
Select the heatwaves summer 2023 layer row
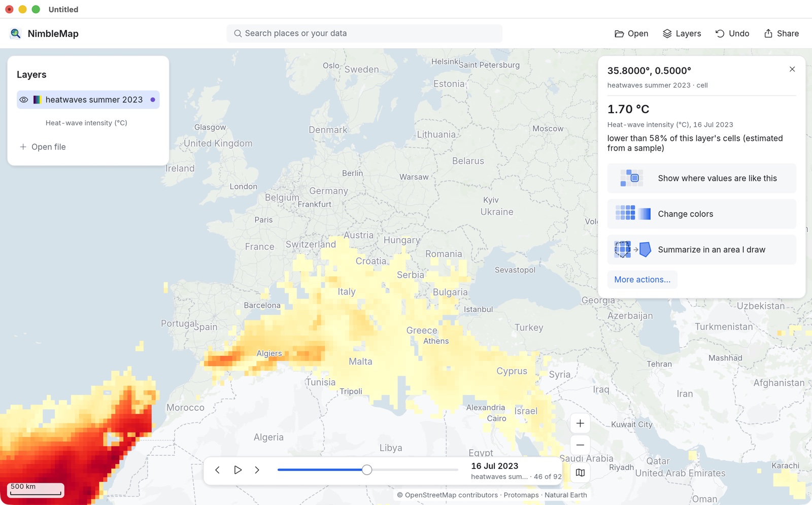(88, 100)
